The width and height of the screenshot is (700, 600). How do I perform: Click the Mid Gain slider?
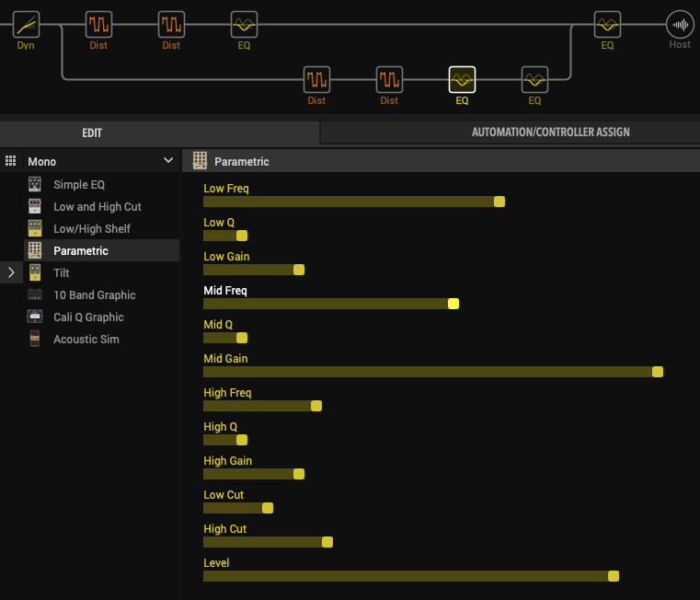pyautogui.click(x=430, y=372)
